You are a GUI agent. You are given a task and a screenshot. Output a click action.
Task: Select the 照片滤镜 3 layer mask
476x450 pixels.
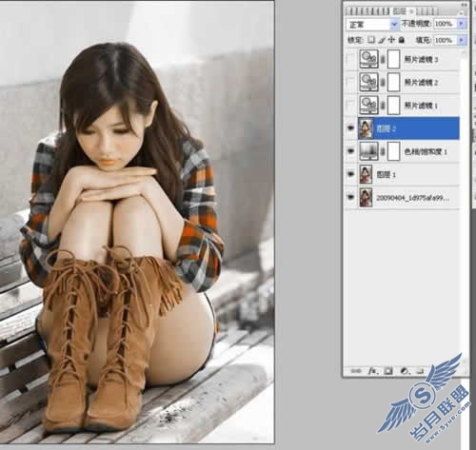[394, 59]
